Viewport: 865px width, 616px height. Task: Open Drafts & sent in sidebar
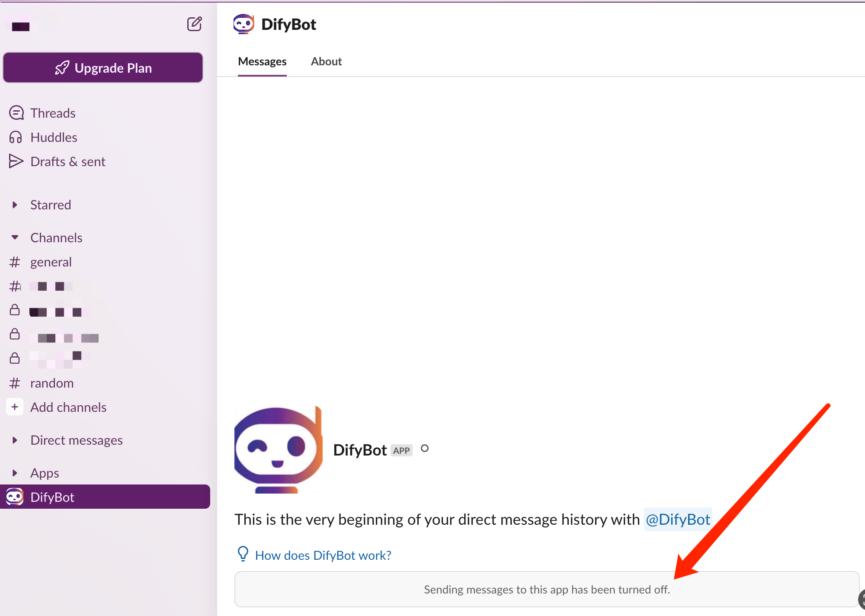(67, 161)
